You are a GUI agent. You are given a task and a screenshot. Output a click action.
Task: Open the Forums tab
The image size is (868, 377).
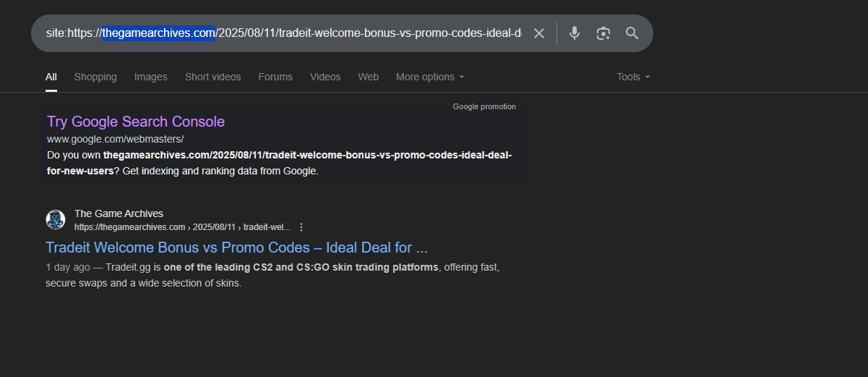tap(275, 77)
